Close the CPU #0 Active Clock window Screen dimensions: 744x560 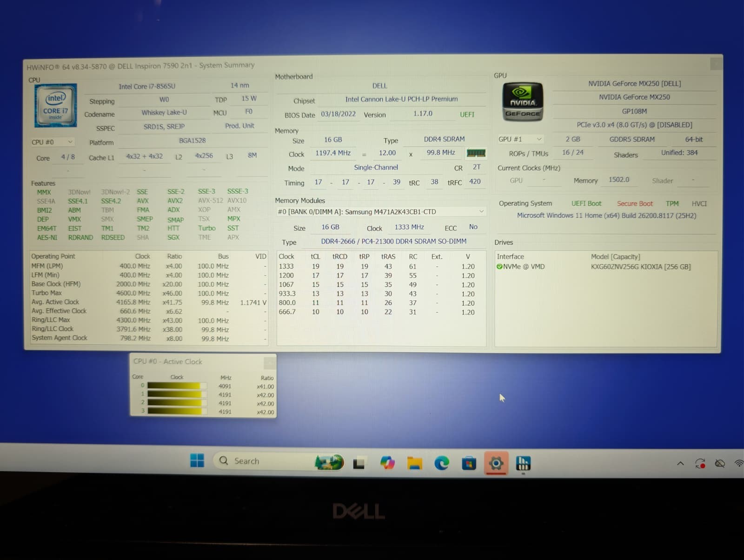click(269, 362)
